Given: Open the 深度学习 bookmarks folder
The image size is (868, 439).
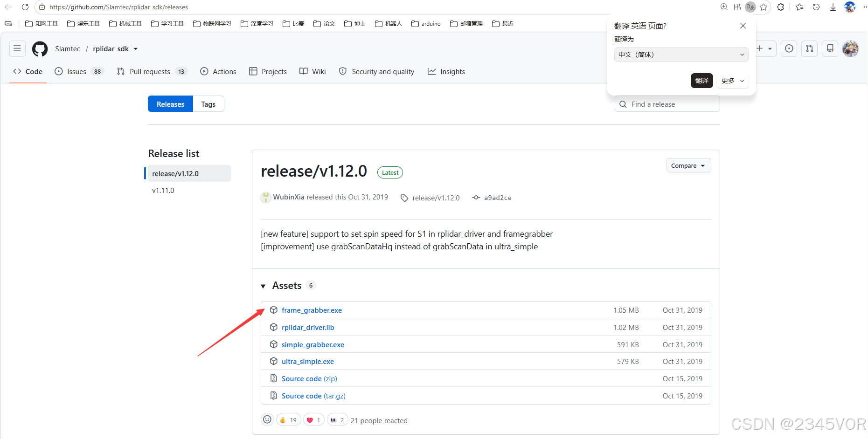Looking at the screenshot, I should (x=257, y=24).
